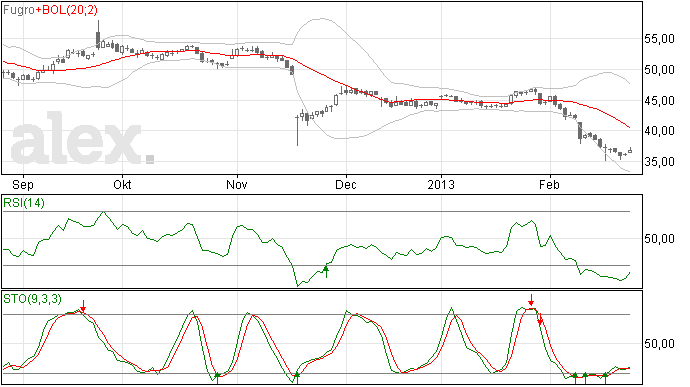Click the Dec label on the time axis

(x=346, y=184)
